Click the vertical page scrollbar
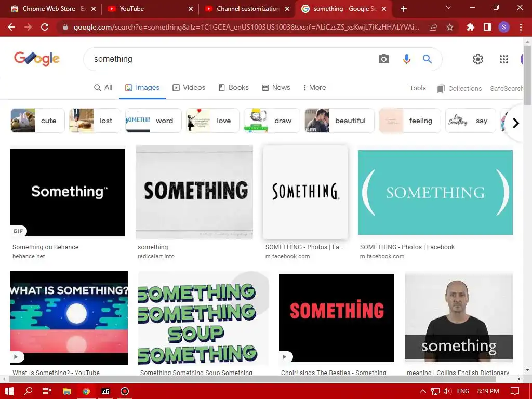Image resolution: width=532 pixels, height=399 pixels. coord(527,75)
